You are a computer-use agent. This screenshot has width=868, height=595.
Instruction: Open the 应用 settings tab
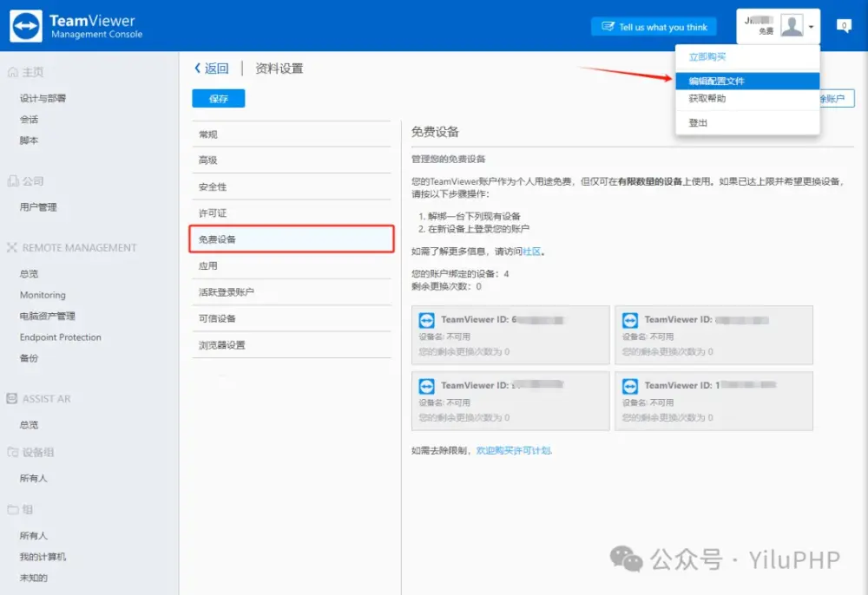pos(291,265)
